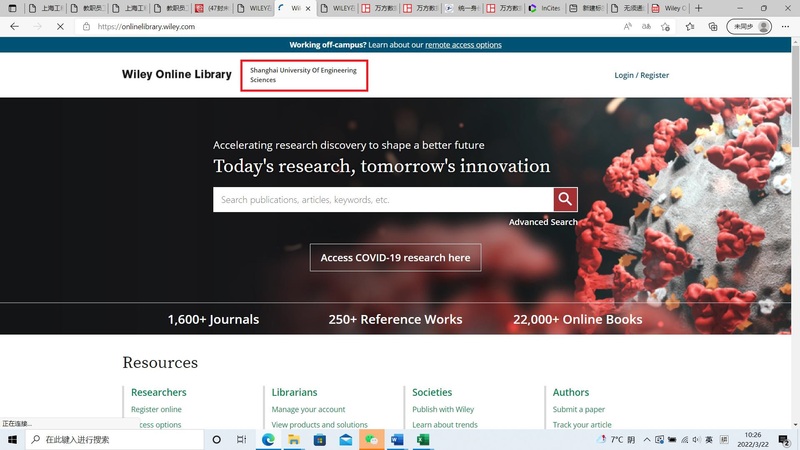The image size is (800, 450).
Task: Open the Read Aloud icon in address bar
Action: 627,27
